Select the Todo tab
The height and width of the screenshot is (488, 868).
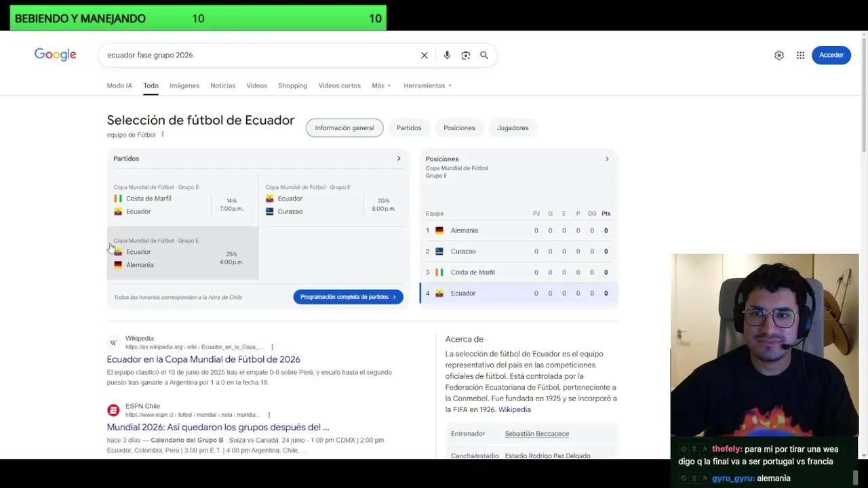tap(151, 85)
